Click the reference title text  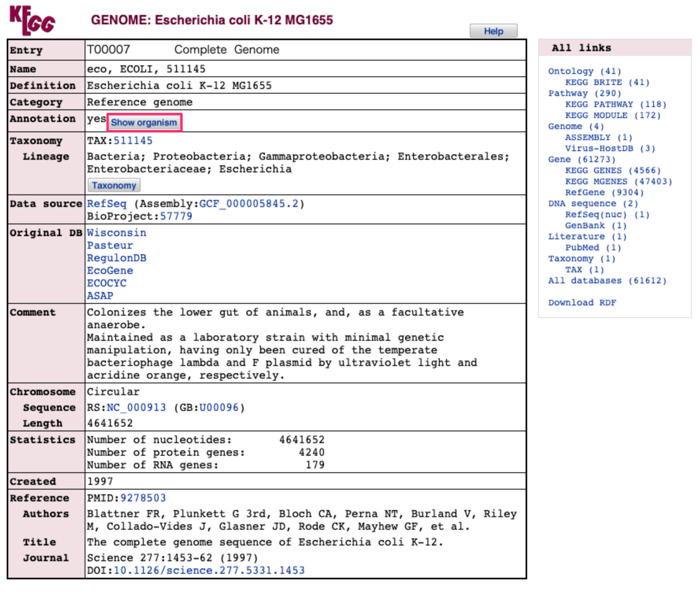(x=265, y=542)
